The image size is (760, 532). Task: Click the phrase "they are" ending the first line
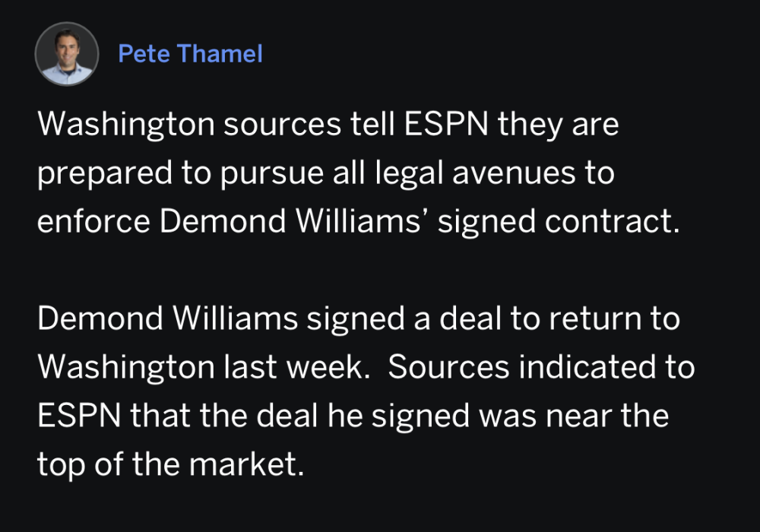pos(559,125)
